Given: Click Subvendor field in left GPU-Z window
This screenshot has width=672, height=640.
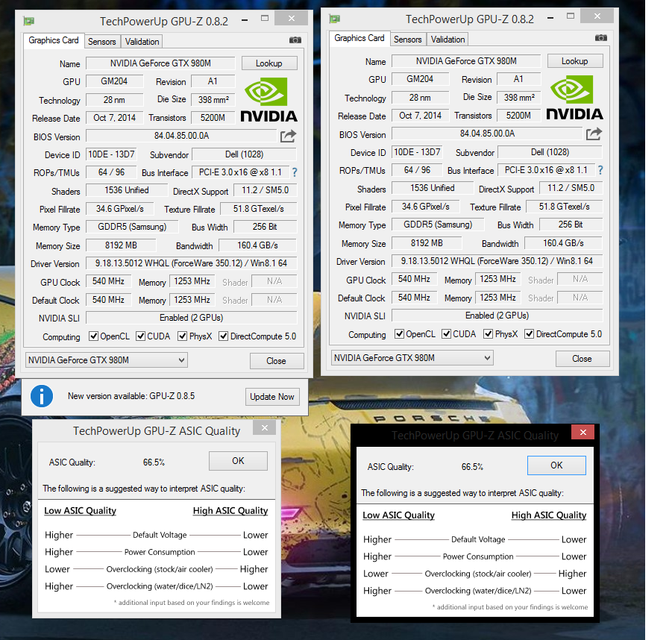Looking at the screenshot, I should click(x=245, y=154).
